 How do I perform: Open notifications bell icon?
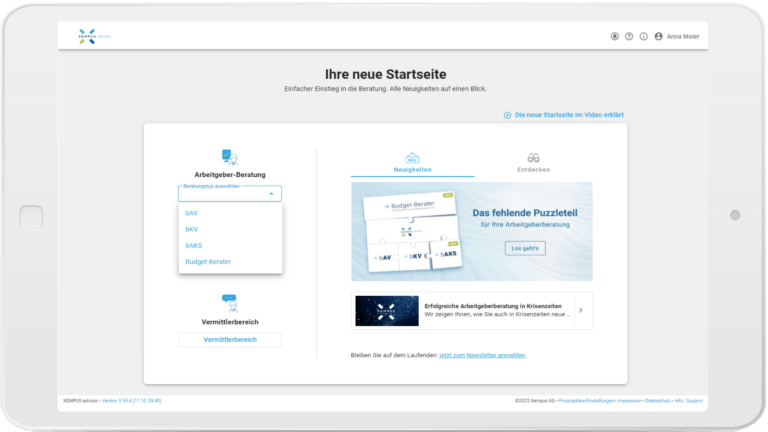[x=615, y=36]
